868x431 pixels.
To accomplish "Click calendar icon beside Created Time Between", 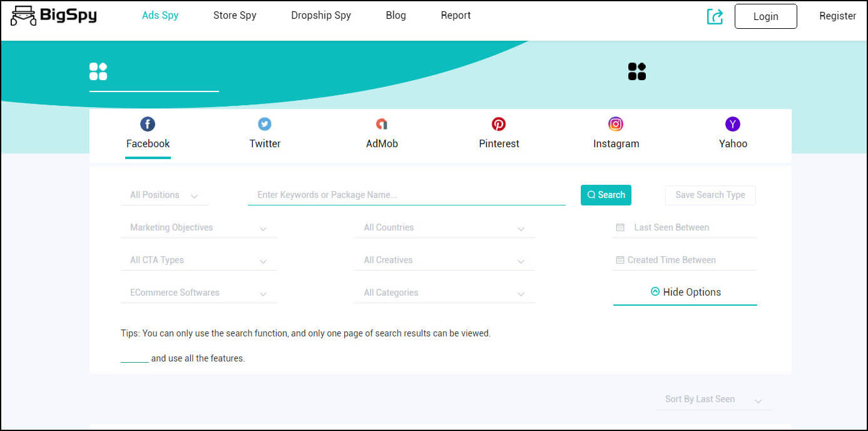I will click(x=620, y=260).
